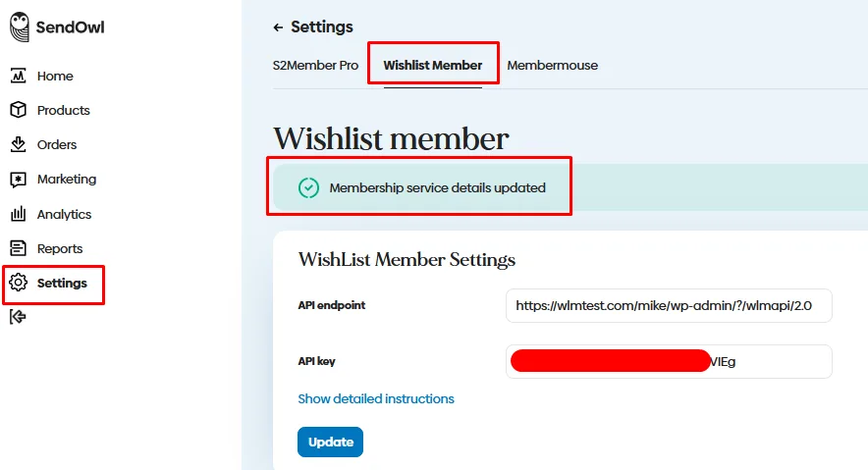Click the Reports document icon
Screen dimensions: 868x470
click(x=19, y=248)
